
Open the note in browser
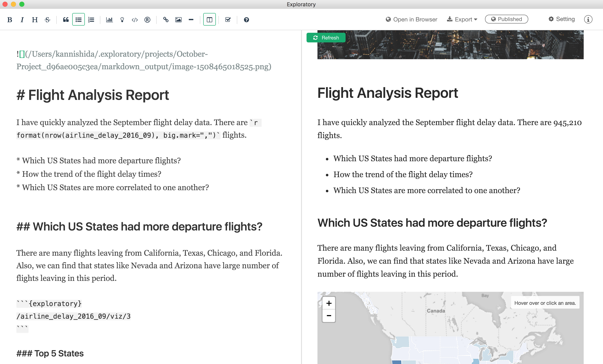click(411, 19)
